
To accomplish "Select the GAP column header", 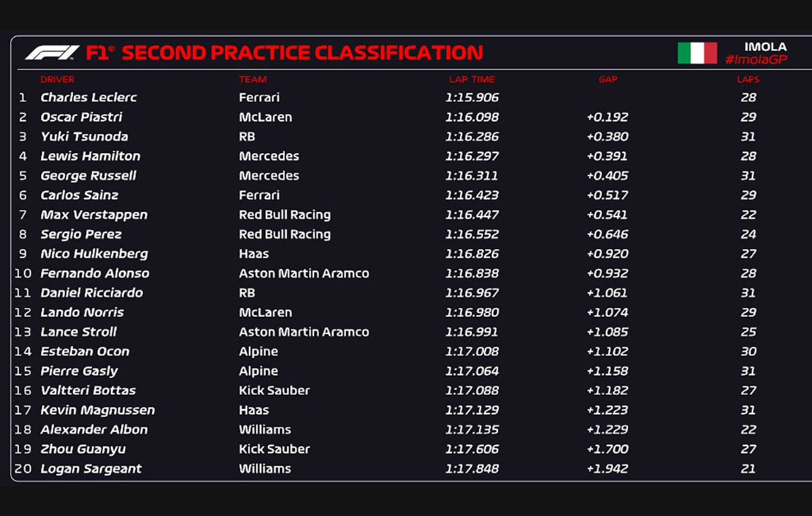I will point(608,79).
